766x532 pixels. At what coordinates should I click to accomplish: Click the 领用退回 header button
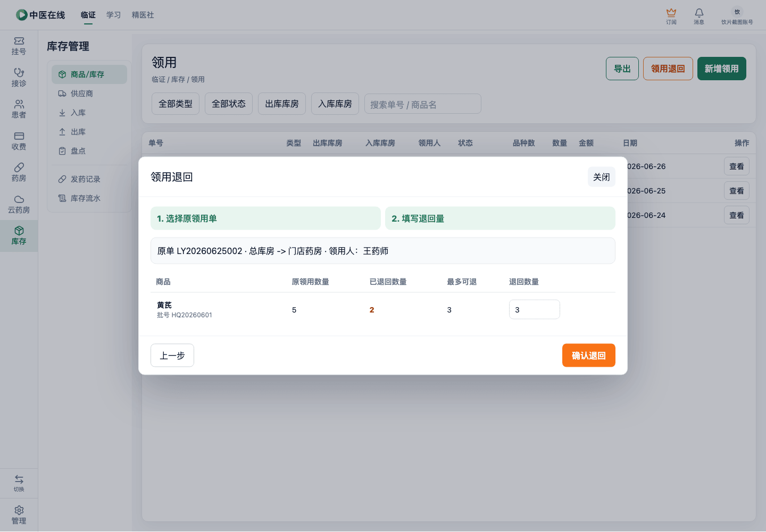click(x=668, y=69)
